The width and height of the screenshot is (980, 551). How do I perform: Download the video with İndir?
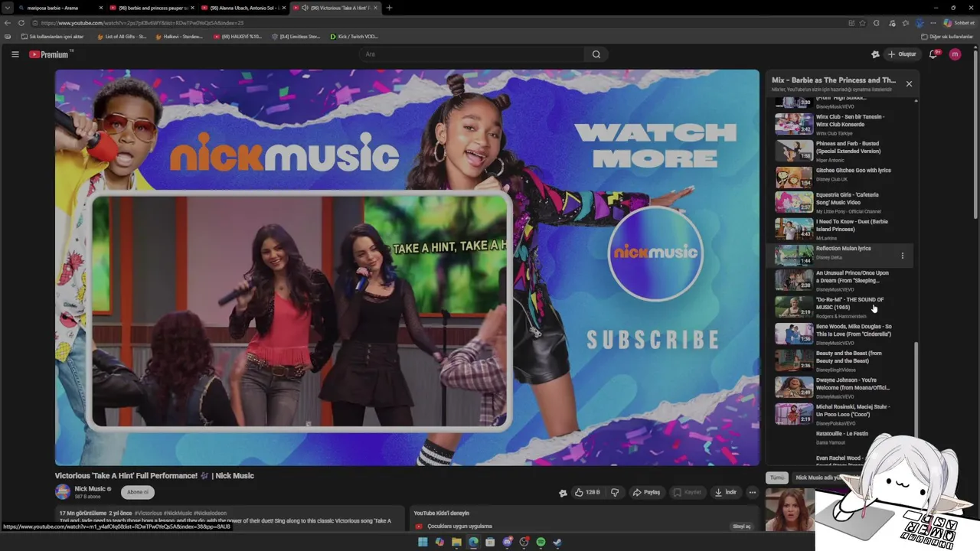point(725,493)
